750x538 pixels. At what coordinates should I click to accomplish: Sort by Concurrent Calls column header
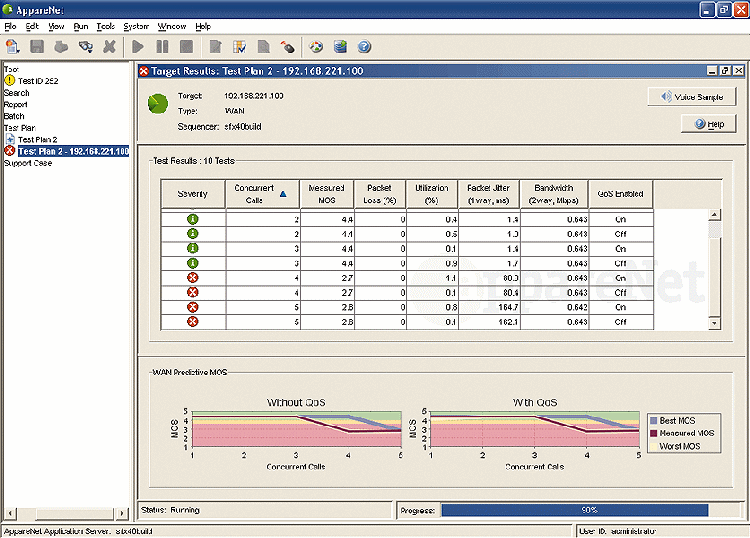click(x=262, y=194)
